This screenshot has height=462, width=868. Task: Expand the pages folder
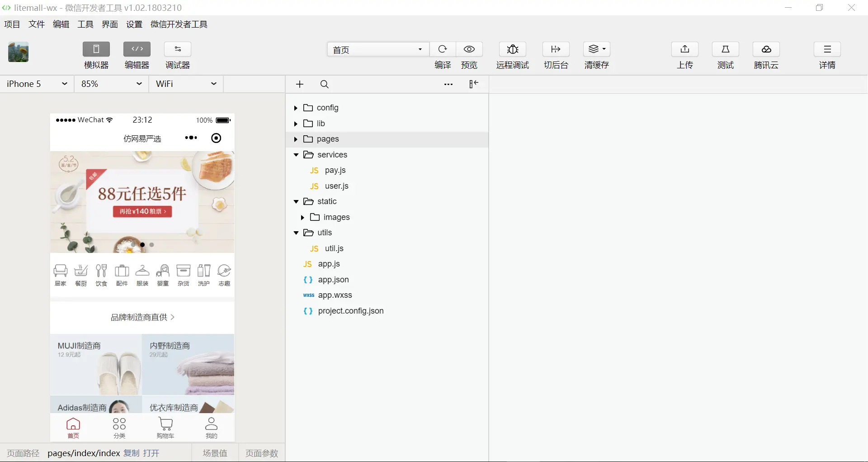(387, 139)
